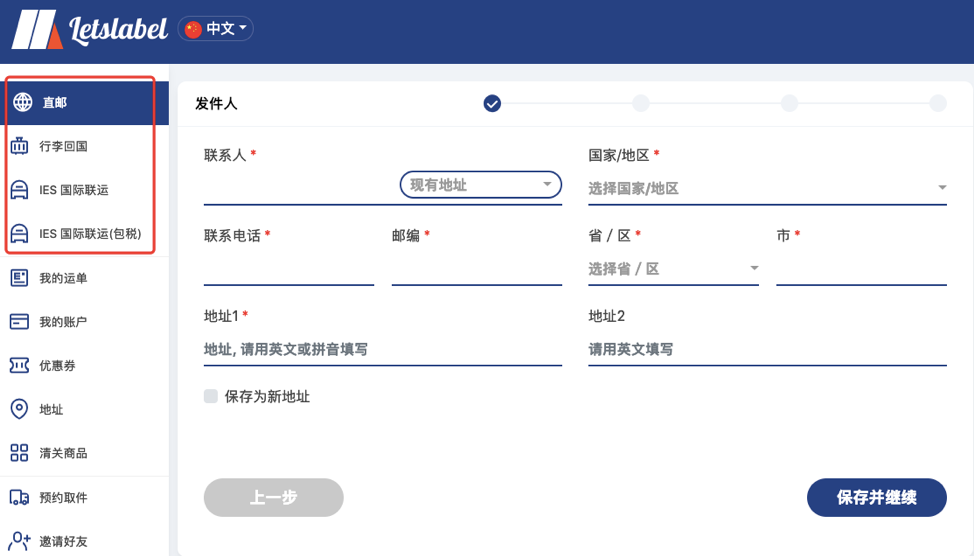Expand the 选择省 / 区 dropdown

click(x=673, y=269)
